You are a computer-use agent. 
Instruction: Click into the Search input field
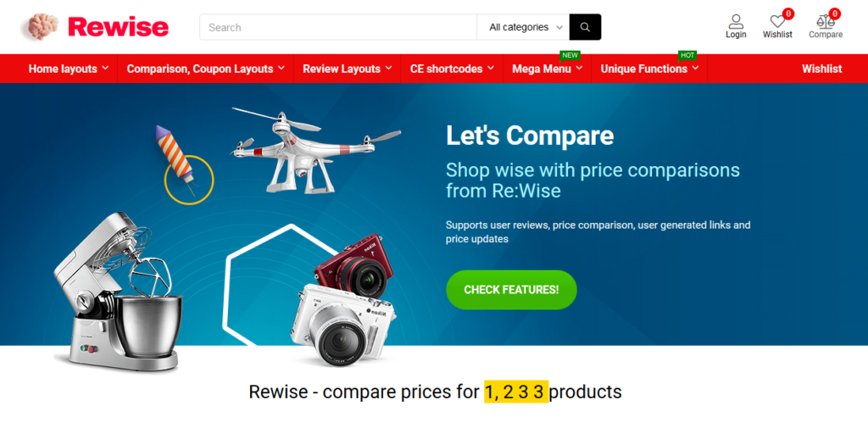point(338,27)
